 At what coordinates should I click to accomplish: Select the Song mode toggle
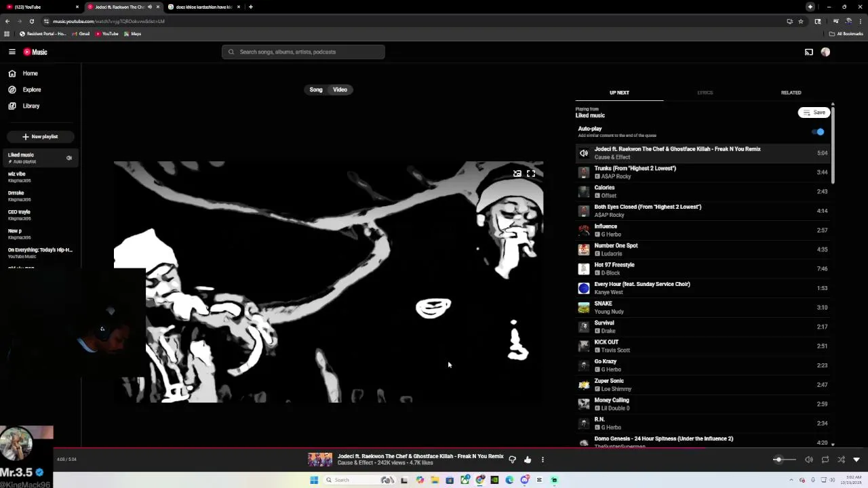316,89
